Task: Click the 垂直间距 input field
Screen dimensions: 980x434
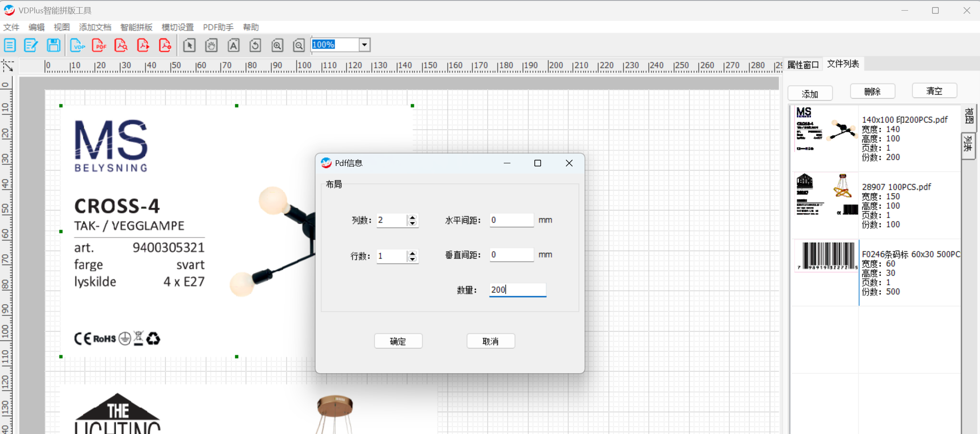Action: tap(512, 255)
